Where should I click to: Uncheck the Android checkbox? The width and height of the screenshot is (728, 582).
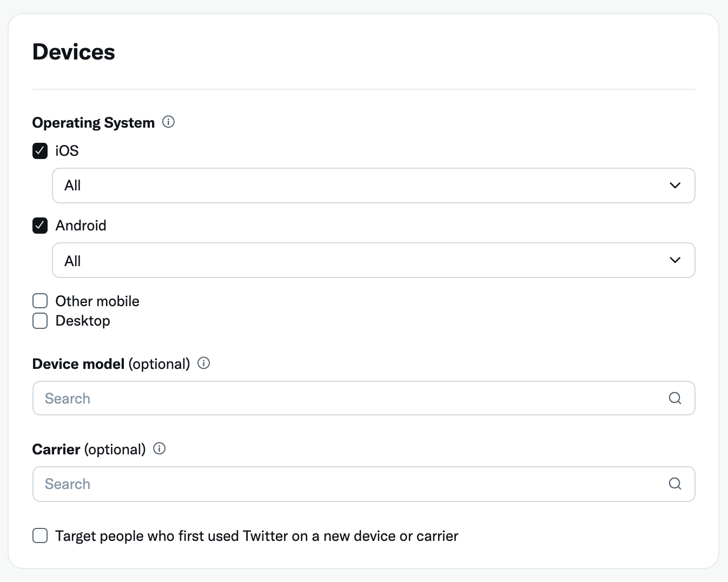pos(40,225)
